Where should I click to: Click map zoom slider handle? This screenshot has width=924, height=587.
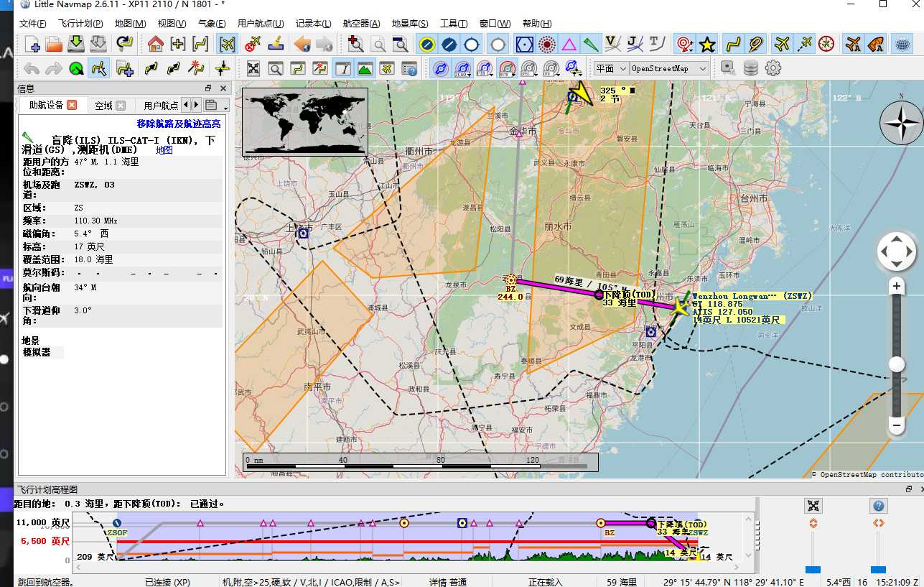point(896,364)
